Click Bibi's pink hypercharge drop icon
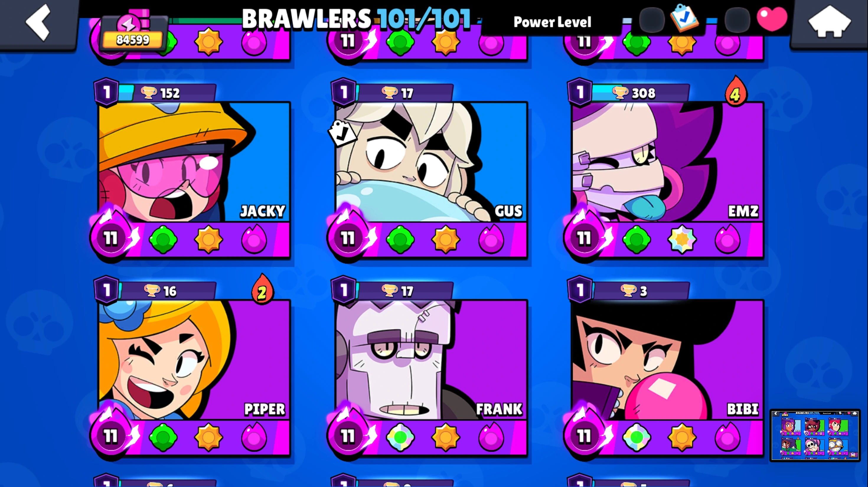 coord(727,437)
